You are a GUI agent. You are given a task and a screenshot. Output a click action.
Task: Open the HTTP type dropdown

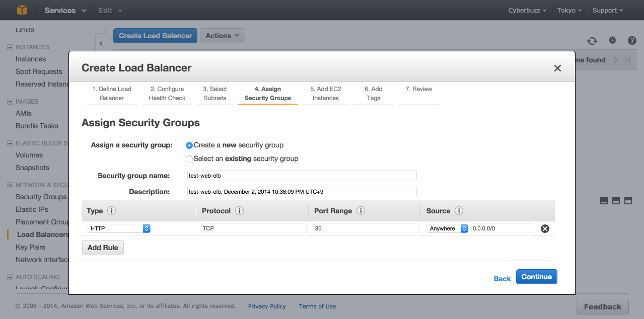click(x=119, y=228)
